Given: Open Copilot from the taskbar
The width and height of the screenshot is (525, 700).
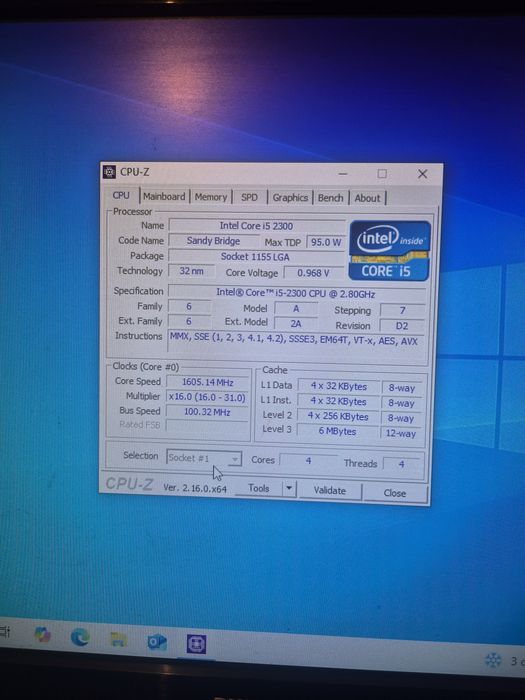Looking at the screenshot, I should coord(42,634).
